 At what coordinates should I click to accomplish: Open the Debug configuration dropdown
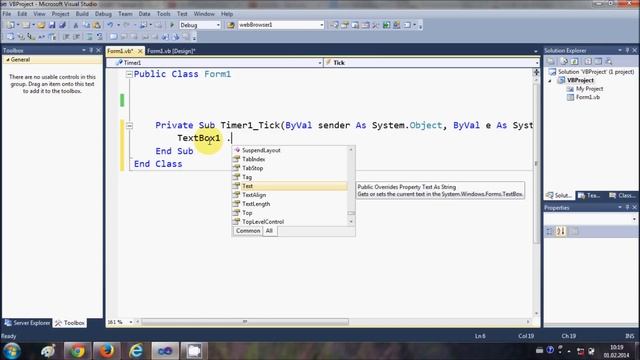pyautogui.click(x=218, y=25)
